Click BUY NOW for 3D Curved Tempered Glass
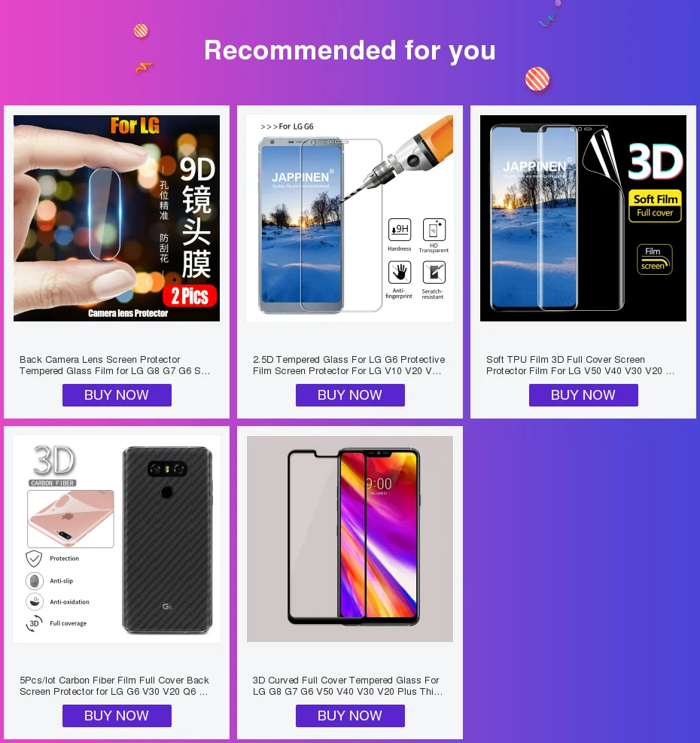 click(350, 715)
